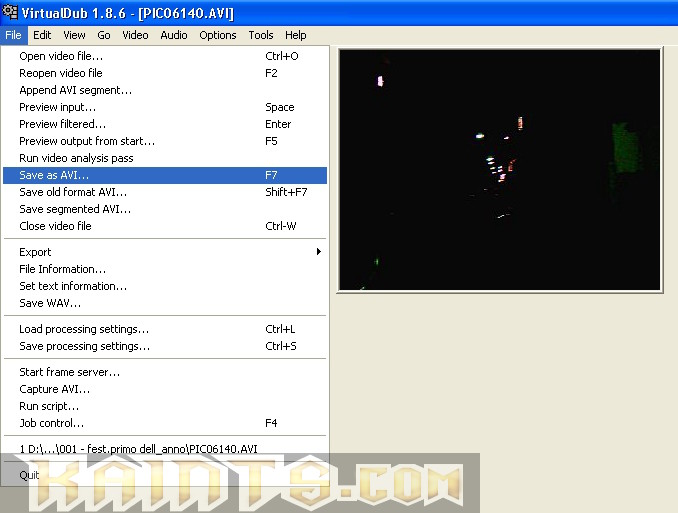The height and width of the screenshot is (513, 678).
Task: Open the Tools menu
Action: [261, 35]
